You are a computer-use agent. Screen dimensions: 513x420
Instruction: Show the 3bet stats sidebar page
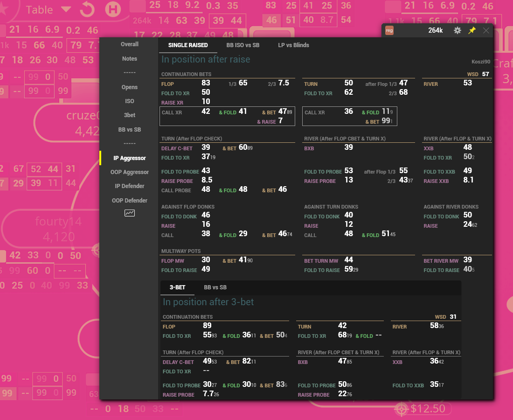[x=130, y=115]
